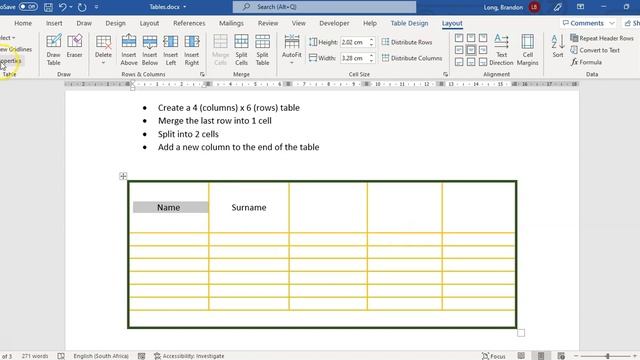640x360 pixels.
Task: Switch to the Home tab
Action: 23,23
